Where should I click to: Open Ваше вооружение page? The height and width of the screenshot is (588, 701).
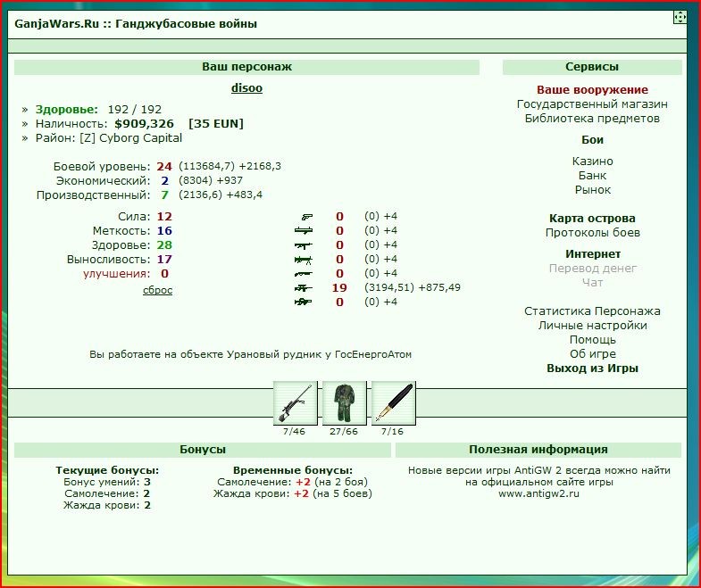[x=592, y=90]
